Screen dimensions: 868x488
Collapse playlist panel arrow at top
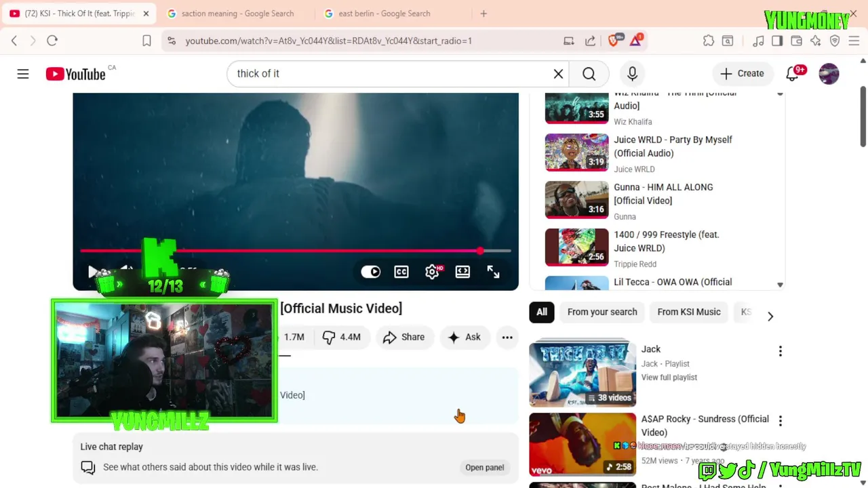click(780, 95)
